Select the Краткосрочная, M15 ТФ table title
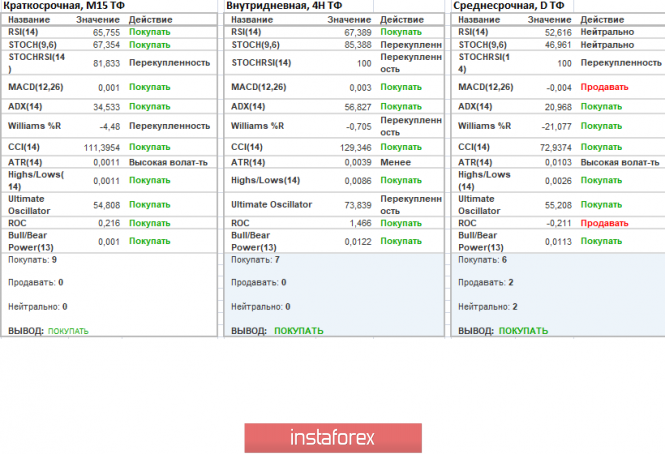Screen dimensions: 665x454 (63, 6)
